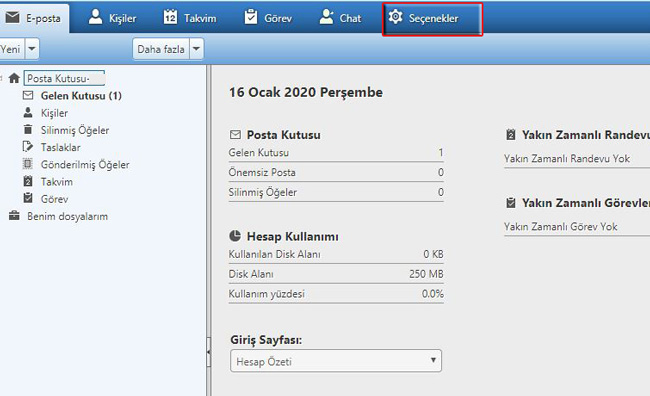Click Gelen Kutusu row in summary
The height and width of the screenshot is (396, 650).
(x=336, y=153)
